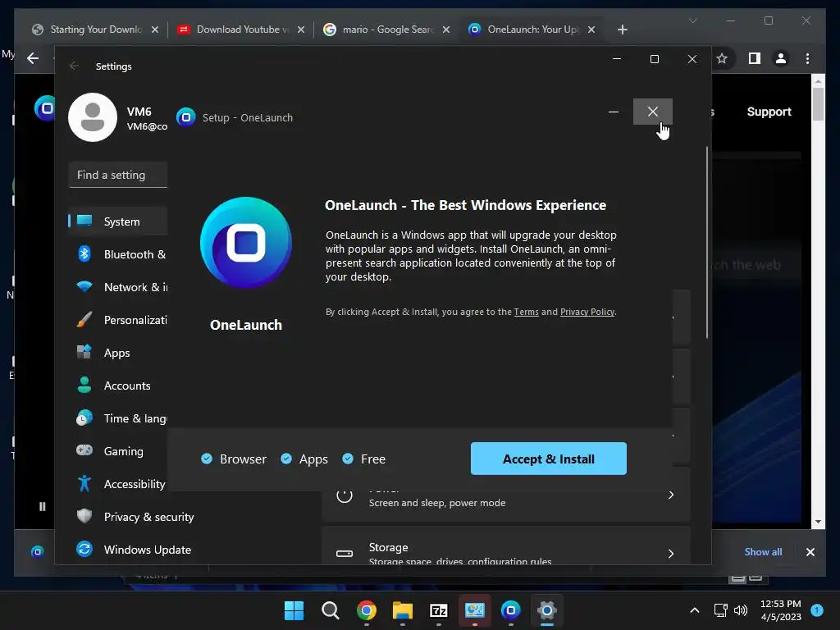
Task: Open a new Chrome tab
Action: click(622, 30)
